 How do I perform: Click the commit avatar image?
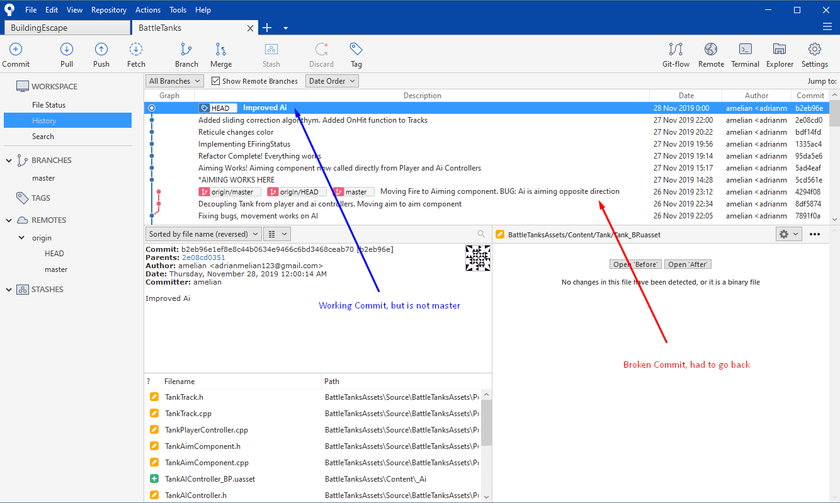(x=477, y=258)
